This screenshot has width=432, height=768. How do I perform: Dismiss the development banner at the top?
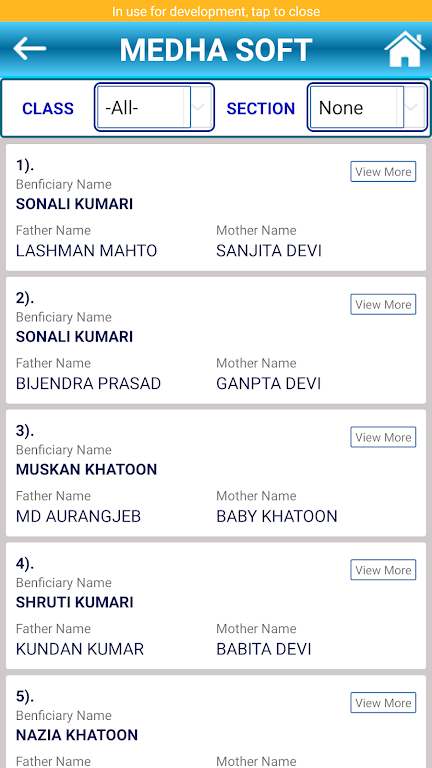coord(216,11)
